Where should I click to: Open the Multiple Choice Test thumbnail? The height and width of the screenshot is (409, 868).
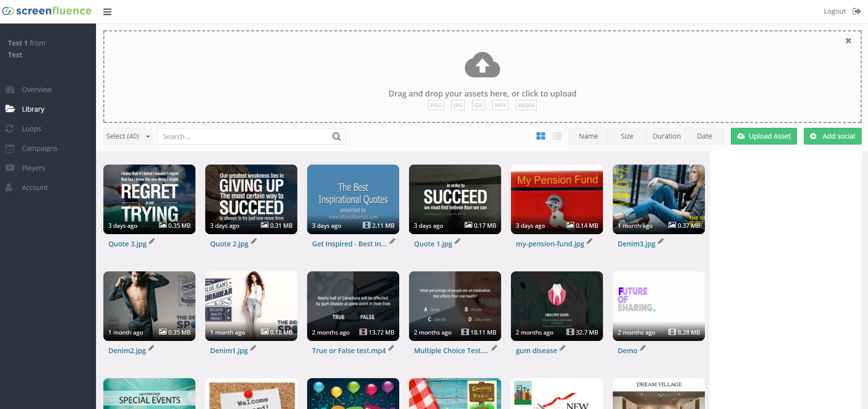coord(455,306)
